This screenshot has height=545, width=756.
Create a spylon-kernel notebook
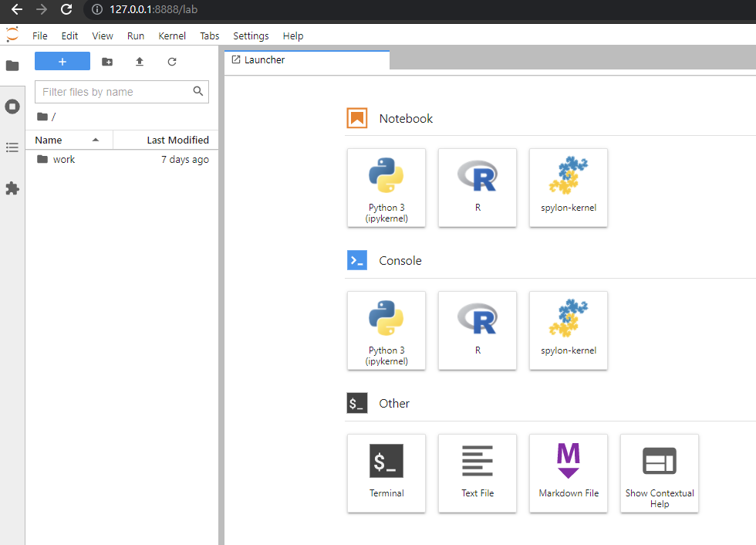pyautogui.click(x=569, y=188)
